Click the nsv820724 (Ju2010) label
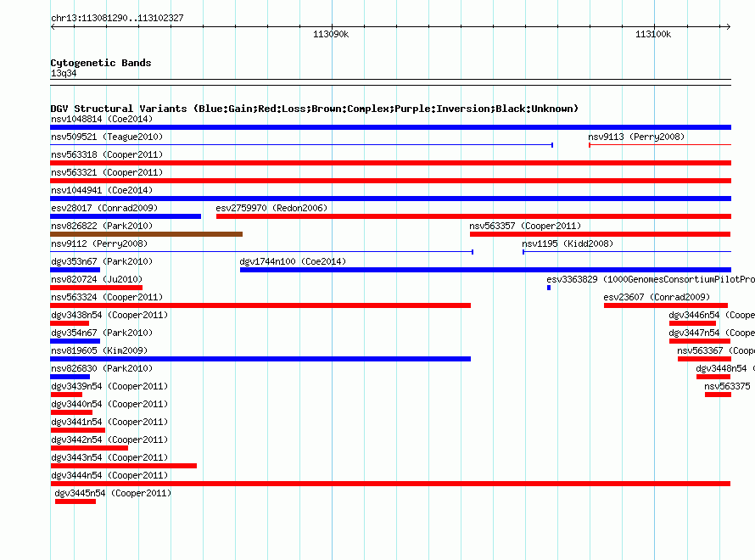755x560 pixels. [x=97, y=279]
